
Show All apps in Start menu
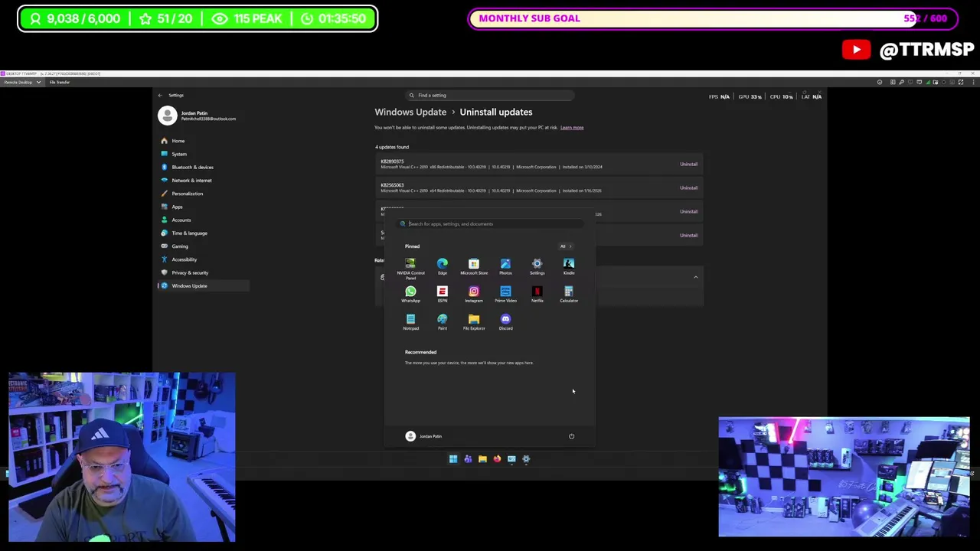(565, 246)
